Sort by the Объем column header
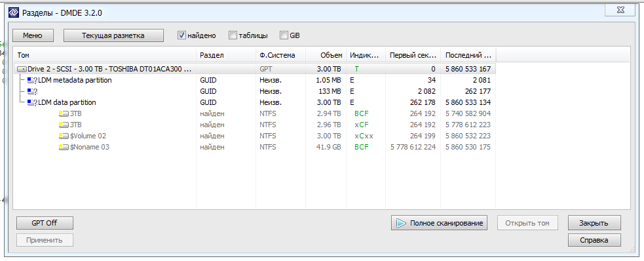Screen dimensions: 644x261 coord(326,55)
